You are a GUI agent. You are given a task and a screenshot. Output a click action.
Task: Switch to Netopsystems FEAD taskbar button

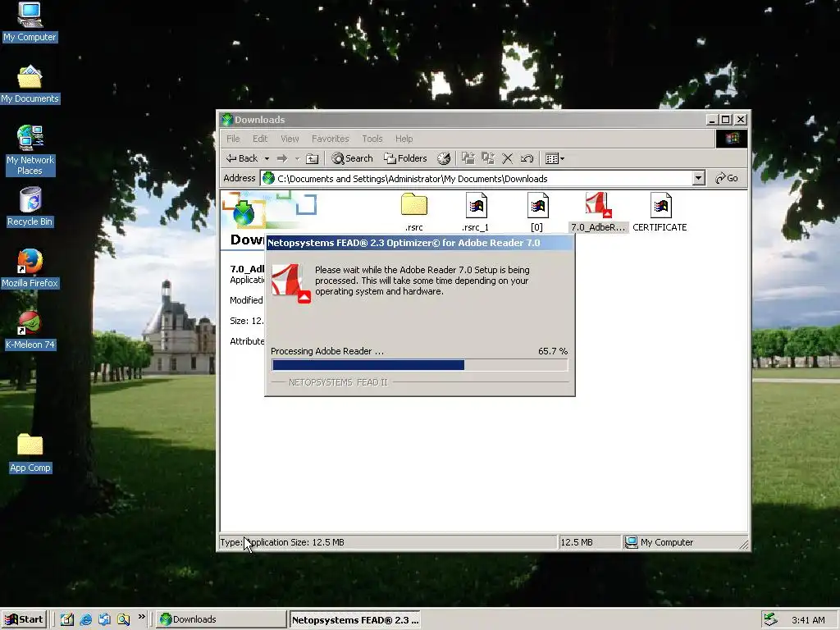click(354, 619)
